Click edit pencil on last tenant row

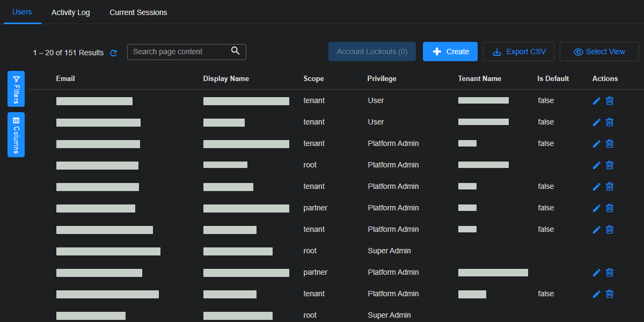point(596,294)
